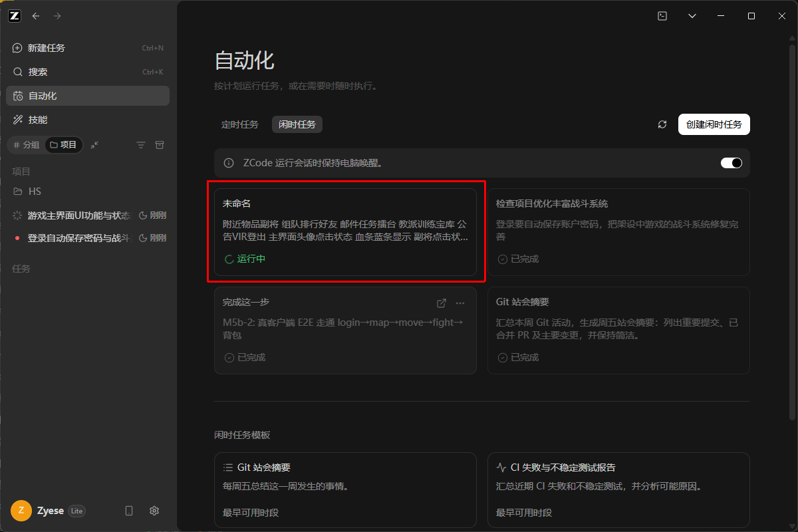This screenshot has height=532, width=798.
Task: Click 创建闲时任务 button
Action: [x=714, y=124]
